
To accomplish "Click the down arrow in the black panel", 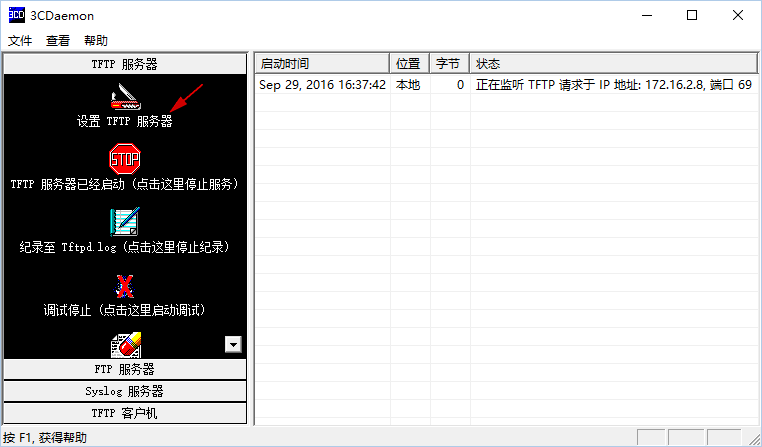I will 233,344.
